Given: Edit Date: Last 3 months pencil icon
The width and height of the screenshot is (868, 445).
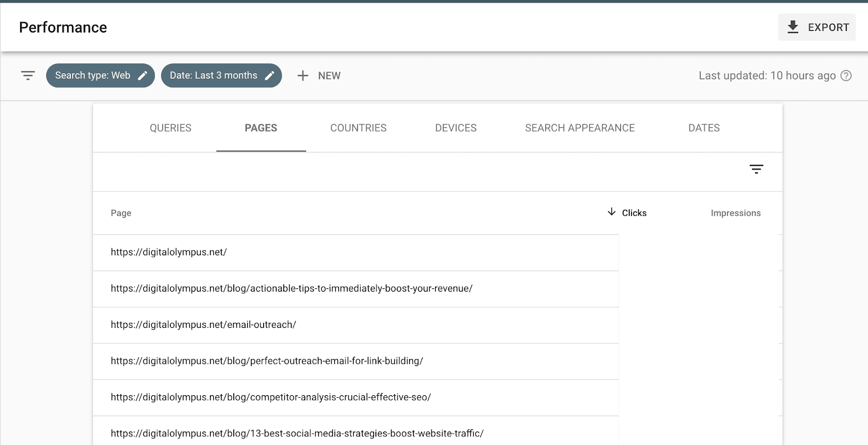Looking at the screenshot, I should point(270,76).
